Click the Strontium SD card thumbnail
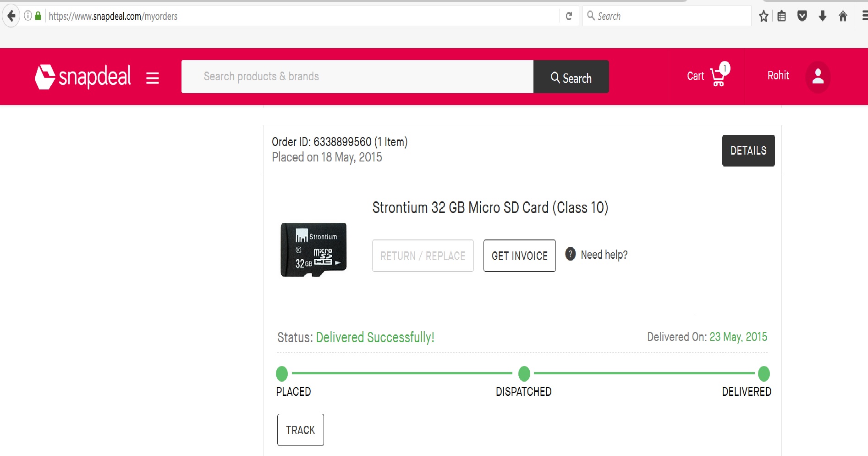This screenshot has height=456, width=868. point(313,250)
